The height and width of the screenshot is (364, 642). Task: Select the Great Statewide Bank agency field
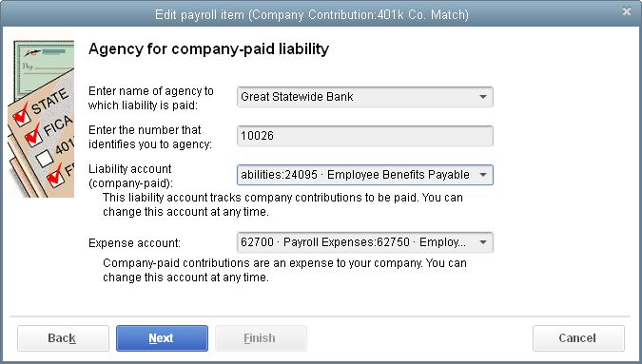pyautogui.click(x=365, y=97)
